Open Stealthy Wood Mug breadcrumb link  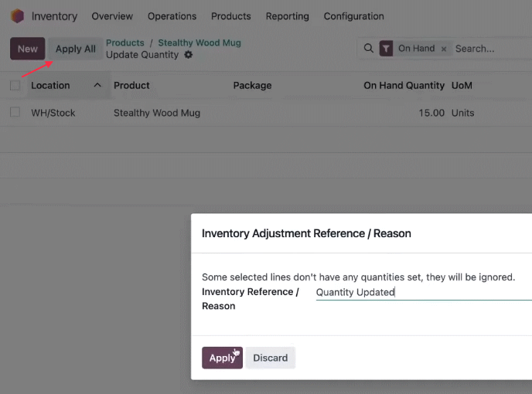tap(199, 42)
